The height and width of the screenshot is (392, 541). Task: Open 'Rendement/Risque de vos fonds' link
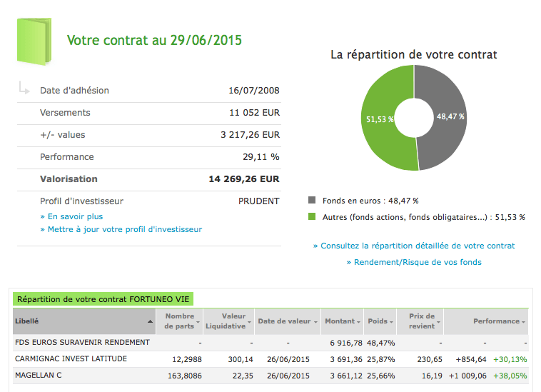point(414,262)
